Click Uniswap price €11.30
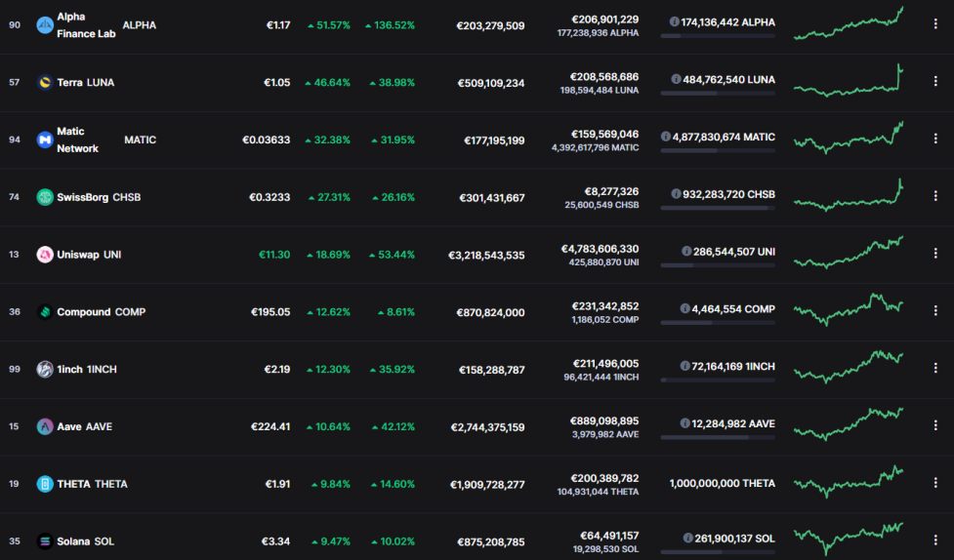Screen dimensions: 954x560 (274, 255)
